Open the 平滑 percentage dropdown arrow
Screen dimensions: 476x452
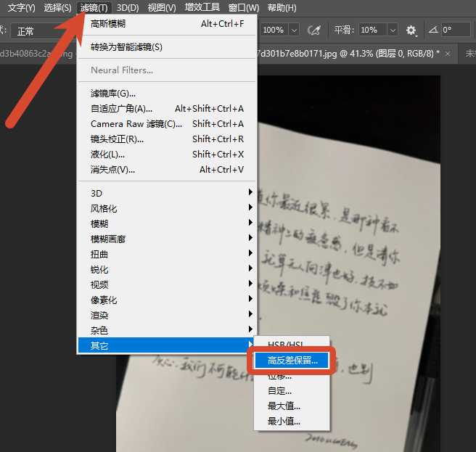pyautogui.click(x=393, y=30)
